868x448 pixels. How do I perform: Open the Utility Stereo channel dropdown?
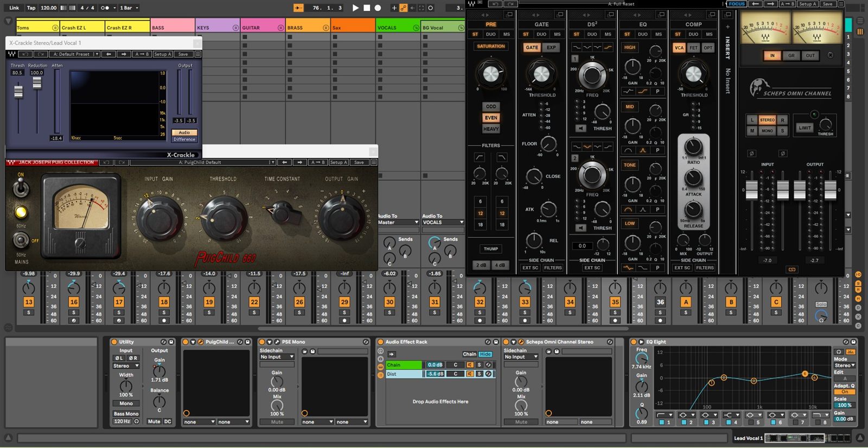tap(126, 366)
